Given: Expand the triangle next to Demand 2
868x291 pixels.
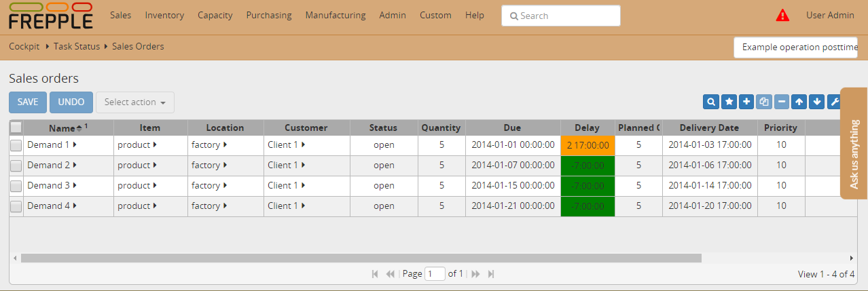Looking at the screenshot, I should click(x=75, y=165).
